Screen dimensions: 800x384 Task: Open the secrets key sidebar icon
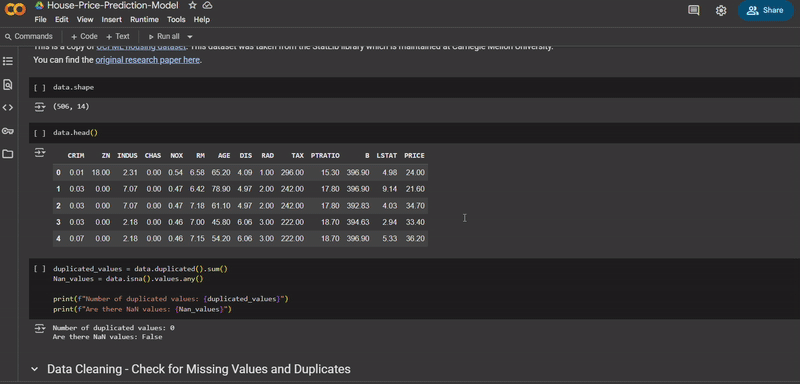8,131
